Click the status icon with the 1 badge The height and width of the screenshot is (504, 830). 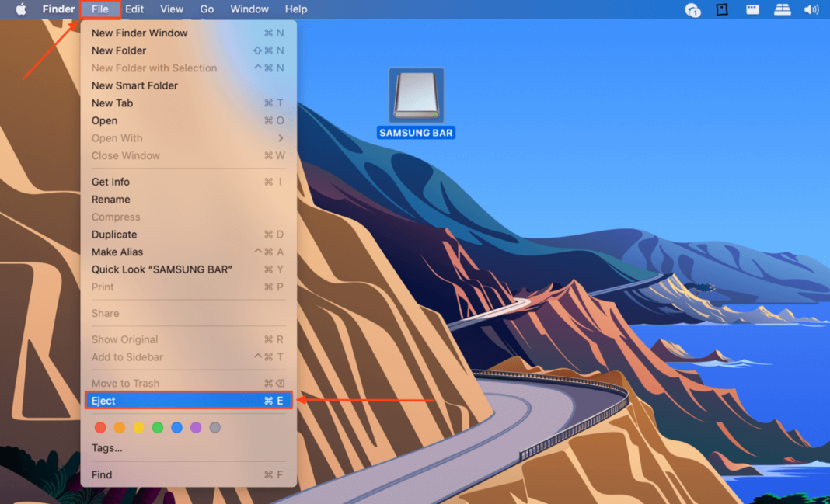[x=692, y=10]
